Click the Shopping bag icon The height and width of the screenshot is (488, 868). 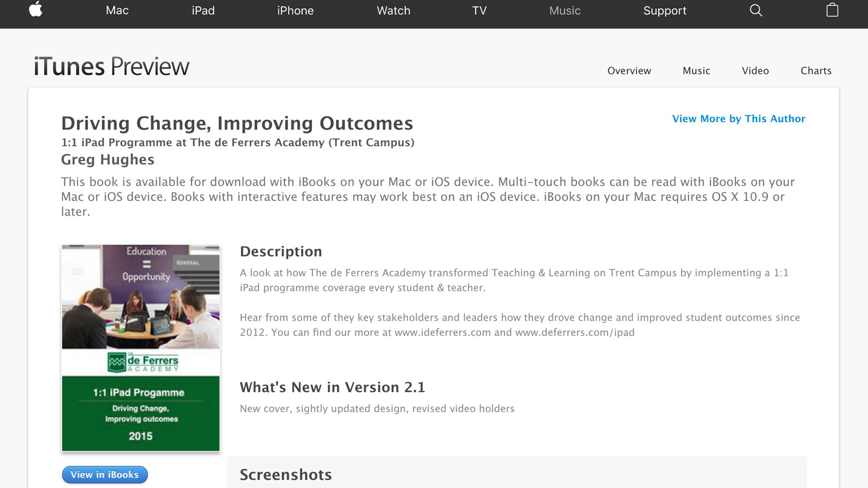coord(833,11)
